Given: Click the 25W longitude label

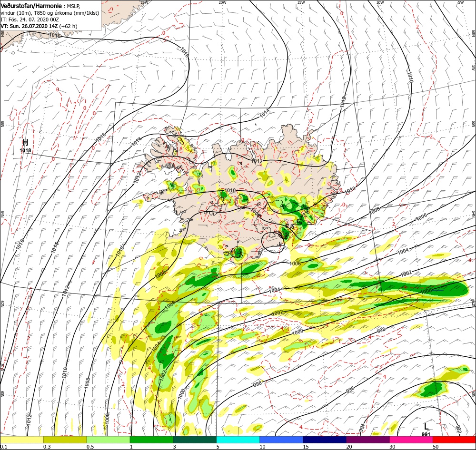Looking at the screenshot, I should click(x=145, y=2).
